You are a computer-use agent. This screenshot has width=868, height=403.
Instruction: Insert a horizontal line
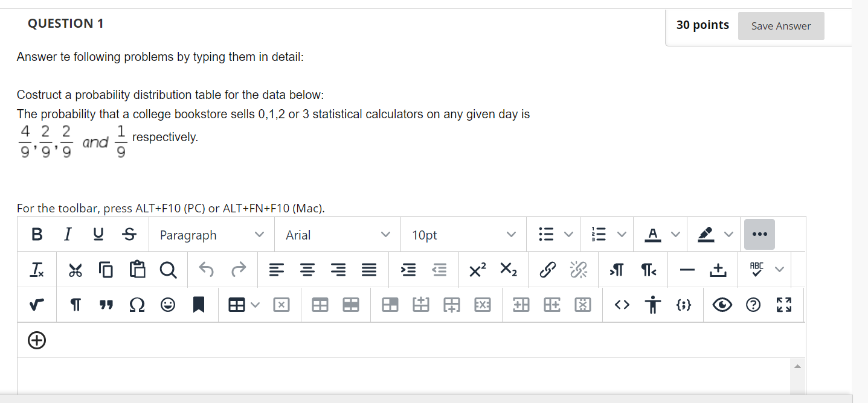(687, 271)
